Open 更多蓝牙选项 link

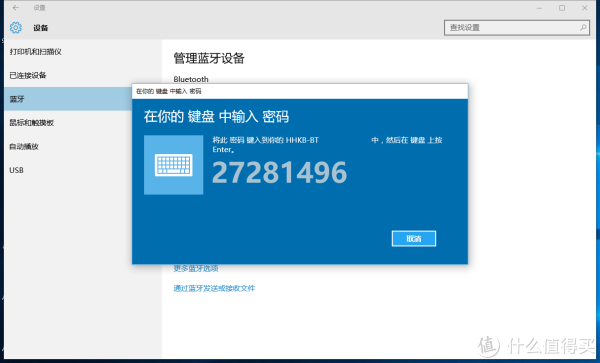click(x=196, y=269)
